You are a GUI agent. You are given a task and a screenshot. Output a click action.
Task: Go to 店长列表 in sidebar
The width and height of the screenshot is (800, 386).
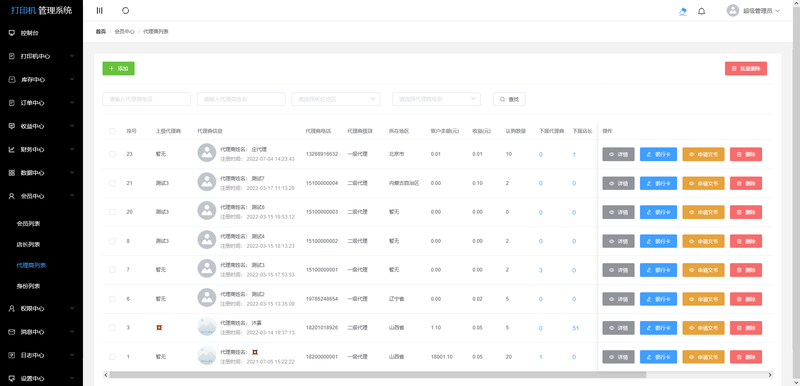(29, 244)
